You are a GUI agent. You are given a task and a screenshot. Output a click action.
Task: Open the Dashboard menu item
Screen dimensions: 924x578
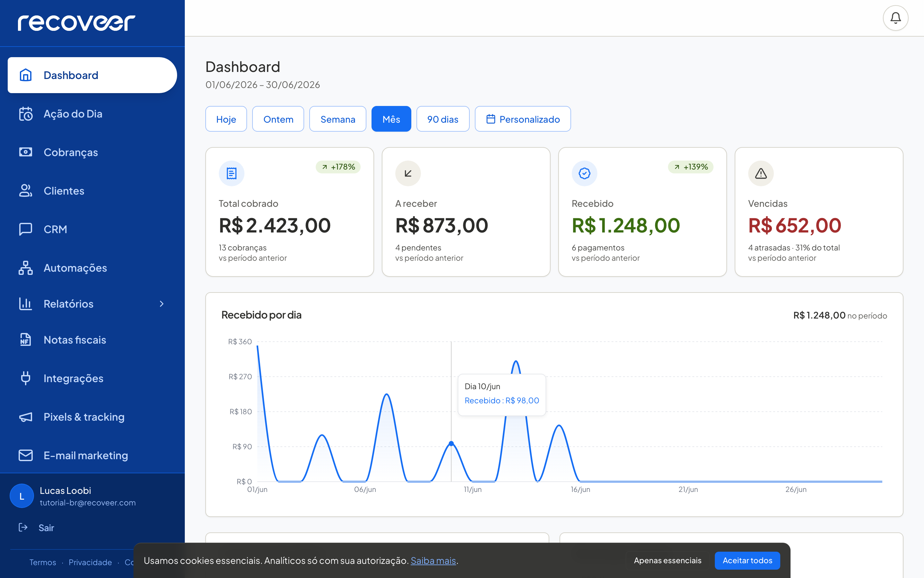tap(92, 75)
